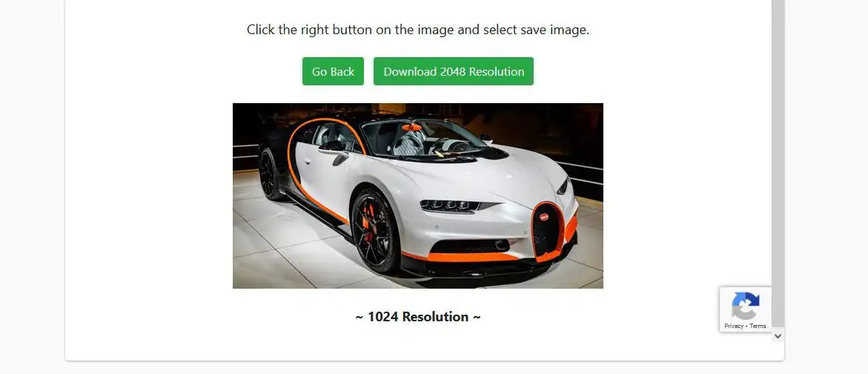The image size is (868, 374).
Task: Click the car's side mirror
Action: [x=338, y=157]
